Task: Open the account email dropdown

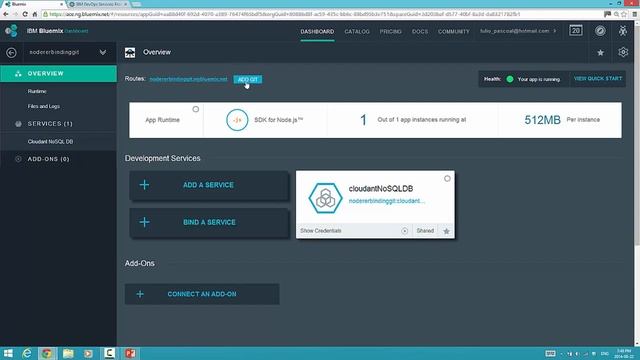Action: 518,31
